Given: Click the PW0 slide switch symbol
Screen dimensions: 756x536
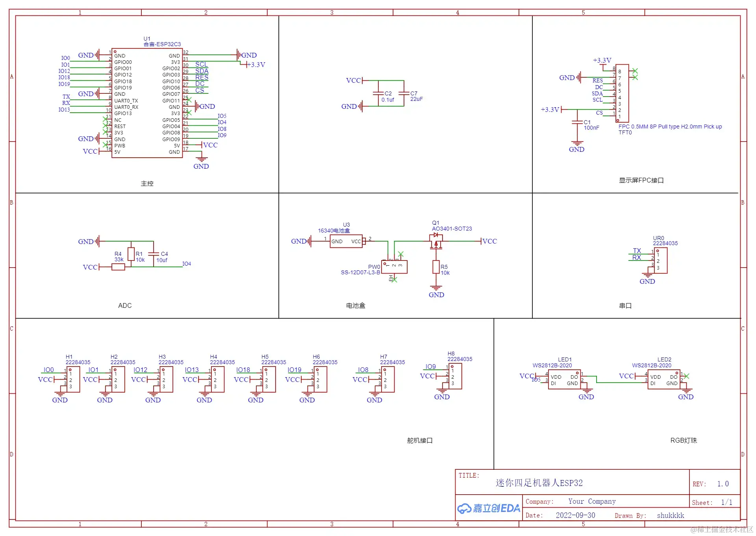Looking at the screenshot, I should click(394, 267).
